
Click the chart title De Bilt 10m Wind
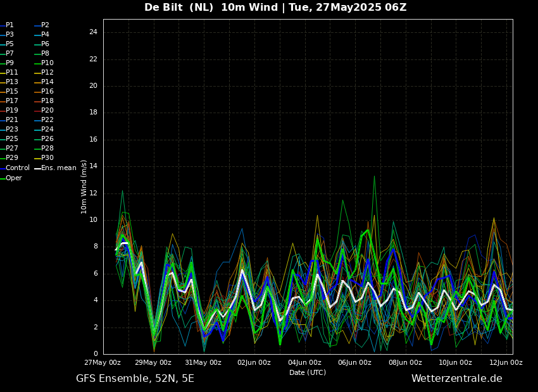point(275,8)
